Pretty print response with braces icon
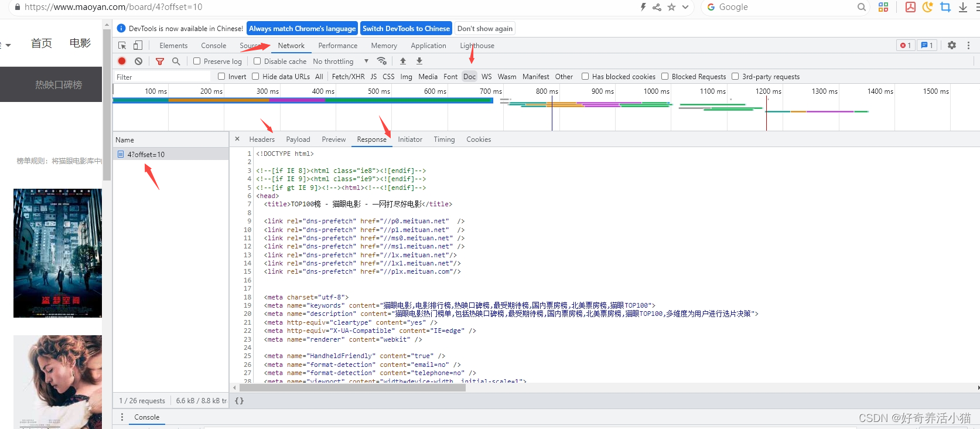 click(x=239, y=401)
